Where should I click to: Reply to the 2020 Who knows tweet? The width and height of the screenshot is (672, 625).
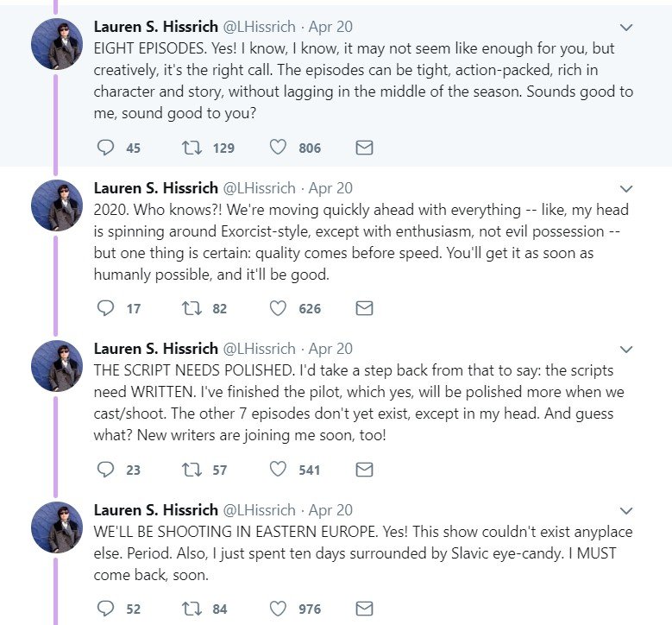pyautogui.click(x=105, y=308)
